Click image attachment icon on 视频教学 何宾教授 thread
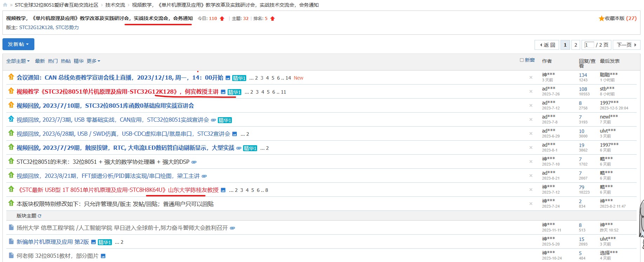644x262 pixels. (223, 92)
